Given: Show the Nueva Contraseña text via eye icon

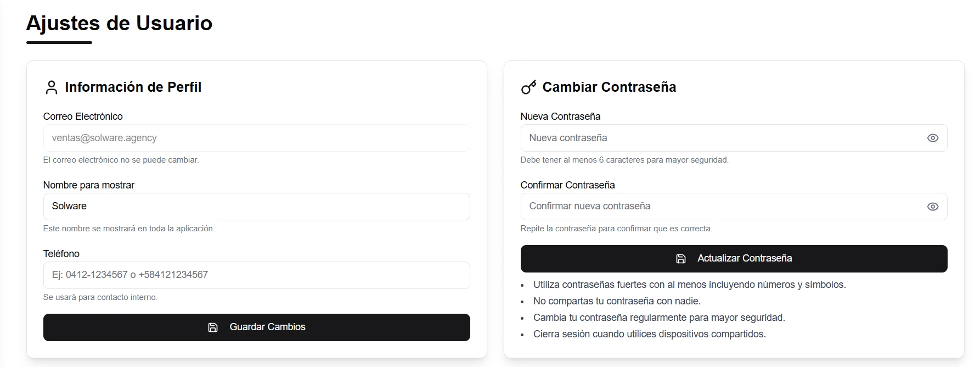Looking at the screenshot, I should 932,138.
